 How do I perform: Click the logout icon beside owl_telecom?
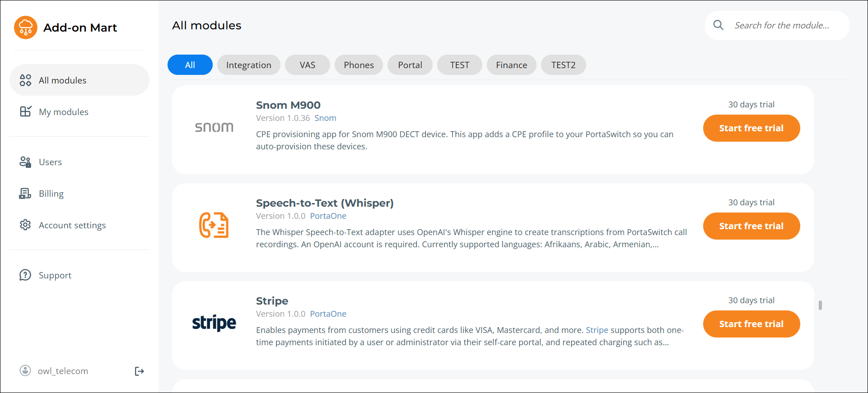140,371
